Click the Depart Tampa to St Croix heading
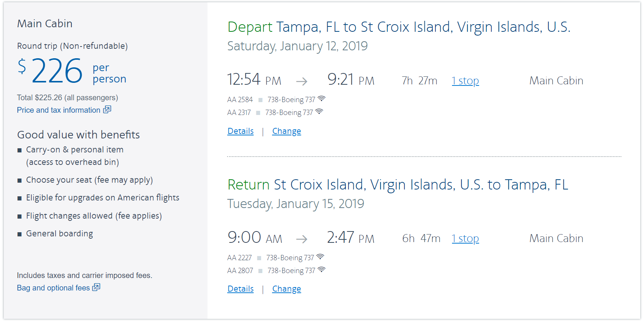644x323 pixels. pos(399,27)
